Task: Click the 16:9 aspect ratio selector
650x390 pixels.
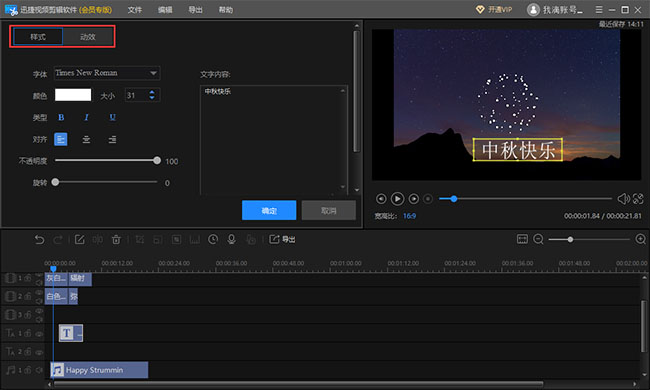Action: [x=409, y=216]
